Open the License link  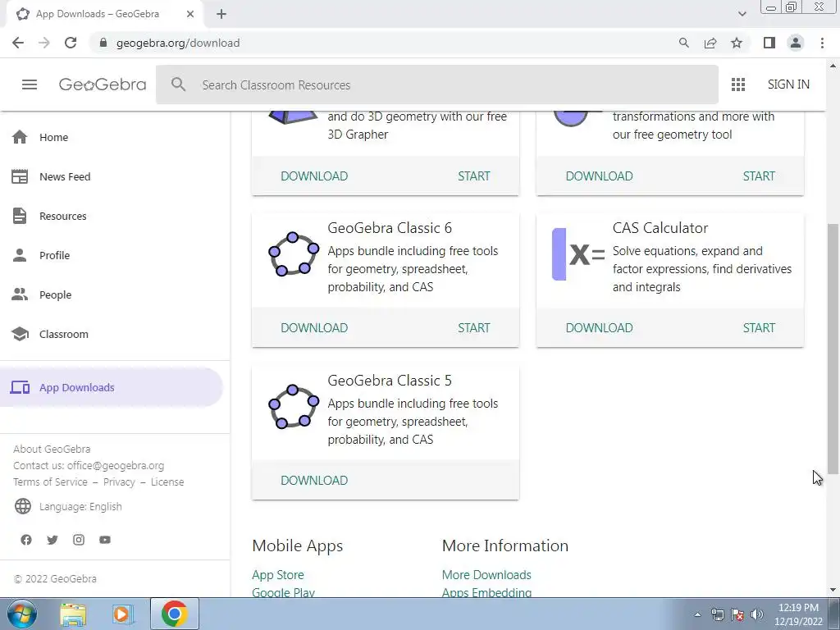point(167,482)
